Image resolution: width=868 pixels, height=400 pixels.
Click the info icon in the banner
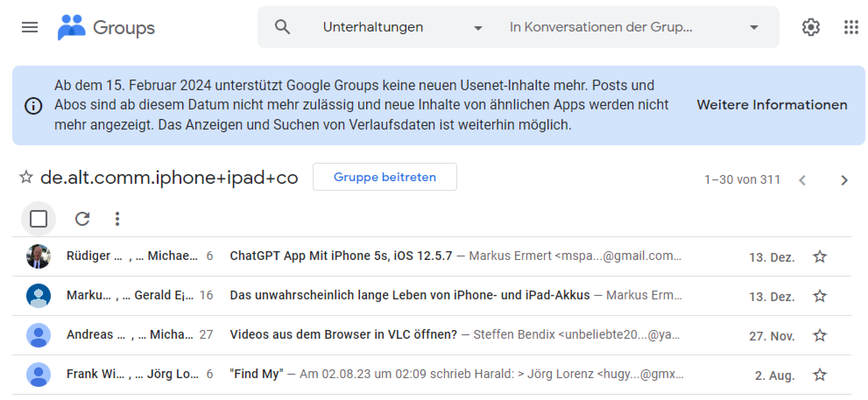tap(33, 106)
